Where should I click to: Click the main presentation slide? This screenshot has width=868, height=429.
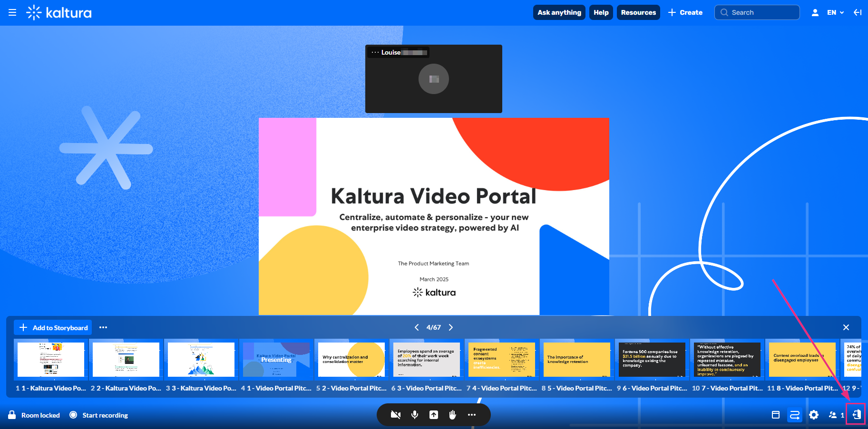434,216
